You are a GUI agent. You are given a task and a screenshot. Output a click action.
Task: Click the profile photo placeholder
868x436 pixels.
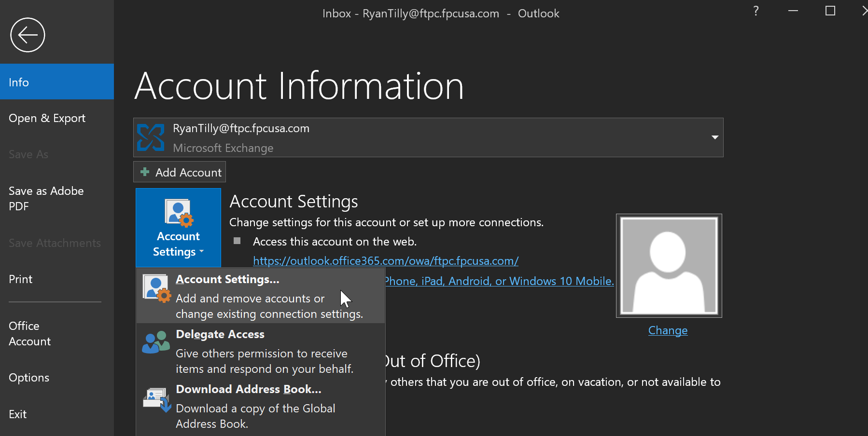point(669,266)
